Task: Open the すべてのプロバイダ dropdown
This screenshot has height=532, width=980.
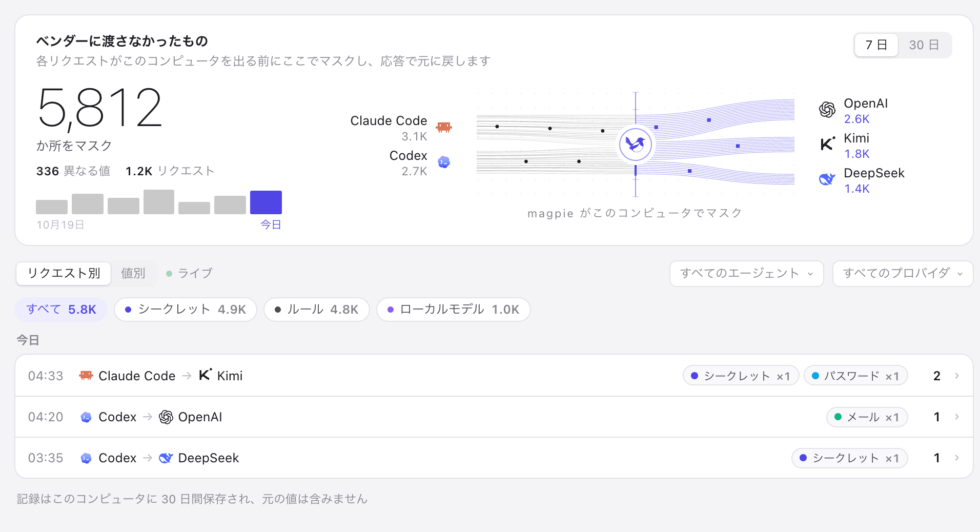Action: click(903, 274)
